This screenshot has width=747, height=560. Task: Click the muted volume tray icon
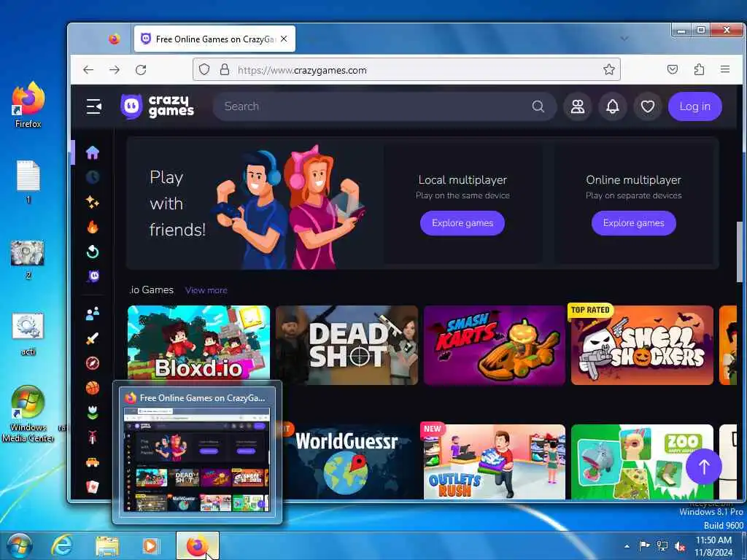point(681,546)
